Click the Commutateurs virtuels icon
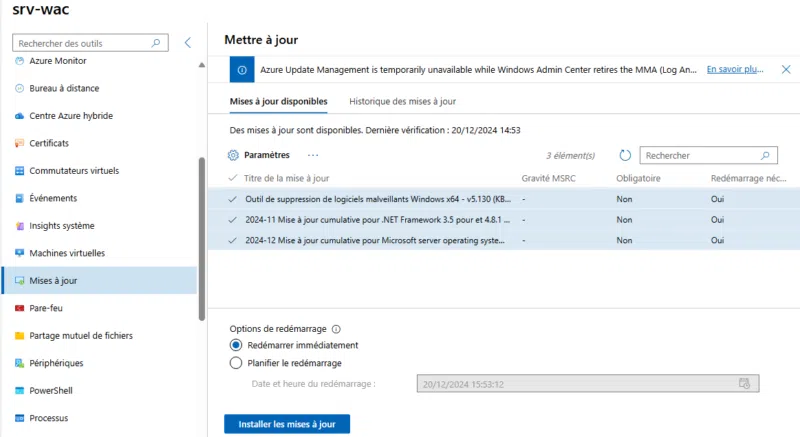800x437 pixels. click(x=19, y=171)
